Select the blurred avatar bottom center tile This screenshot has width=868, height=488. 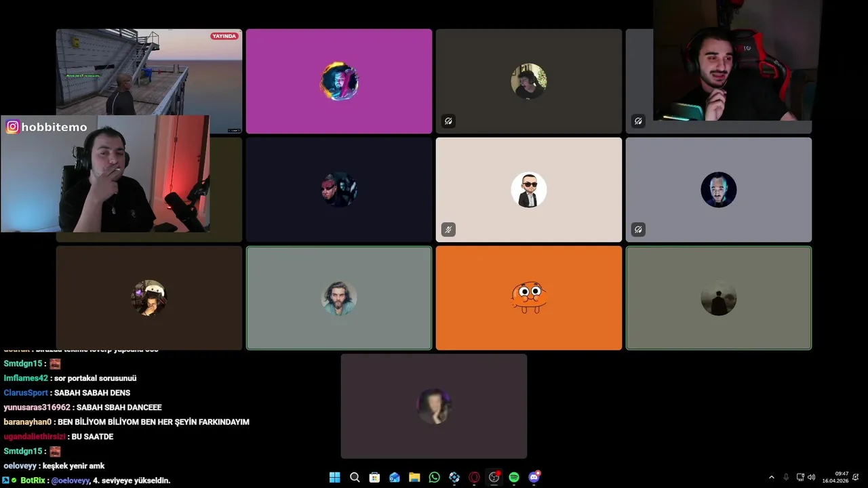434,407
